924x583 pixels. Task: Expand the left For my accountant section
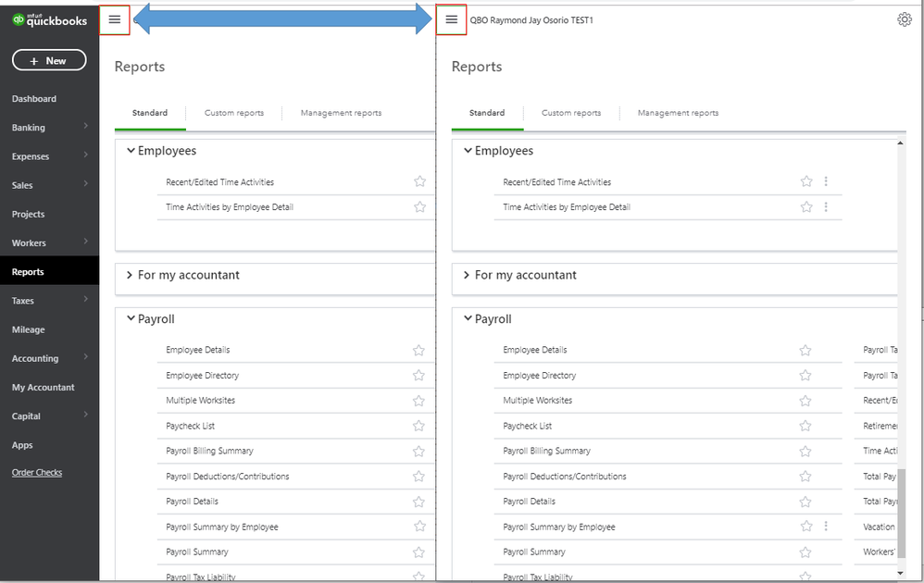pyautogui.click(x=131, y=275)
